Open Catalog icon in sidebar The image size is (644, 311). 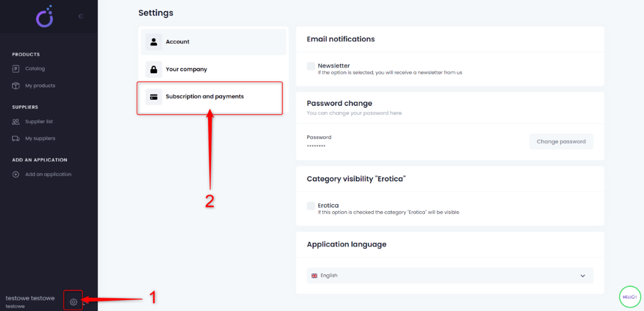[16, 69]
